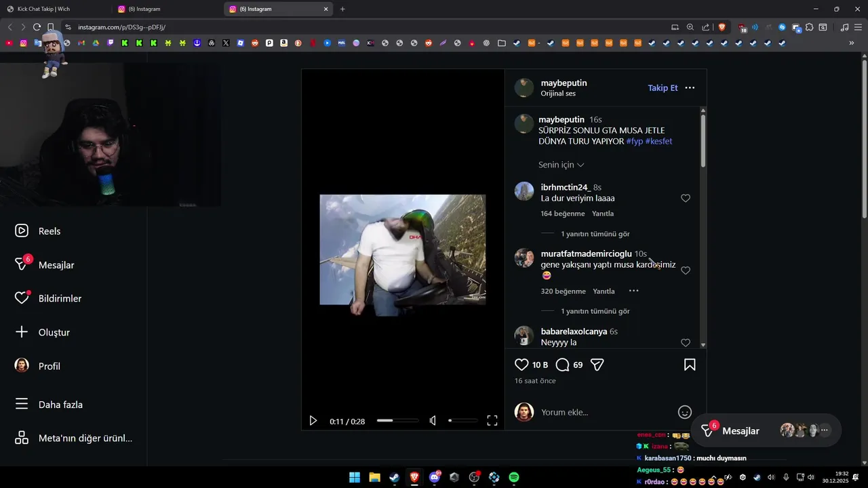Open Bildirimler notifications
Image resolution: width=868 pixels, height=488 pixels.
click(47, 298)
